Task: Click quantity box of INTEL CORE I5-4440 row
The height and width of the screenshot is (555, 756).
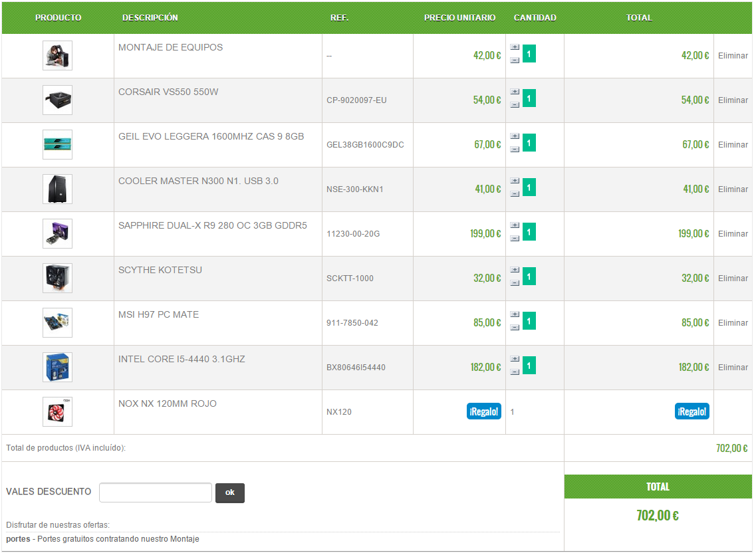Action: (x=529, y=366)
